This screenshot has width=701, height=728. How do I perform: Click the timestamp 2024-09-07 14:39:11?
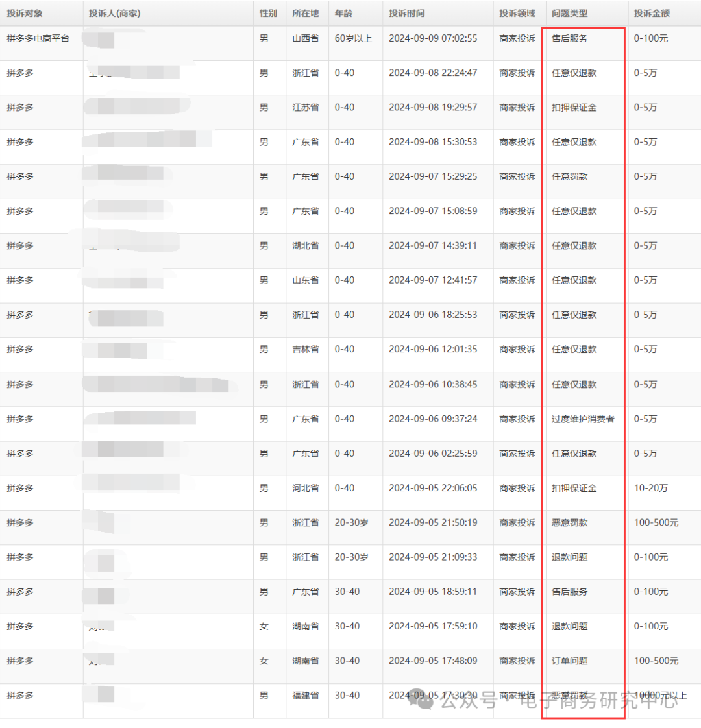(433, 246)
